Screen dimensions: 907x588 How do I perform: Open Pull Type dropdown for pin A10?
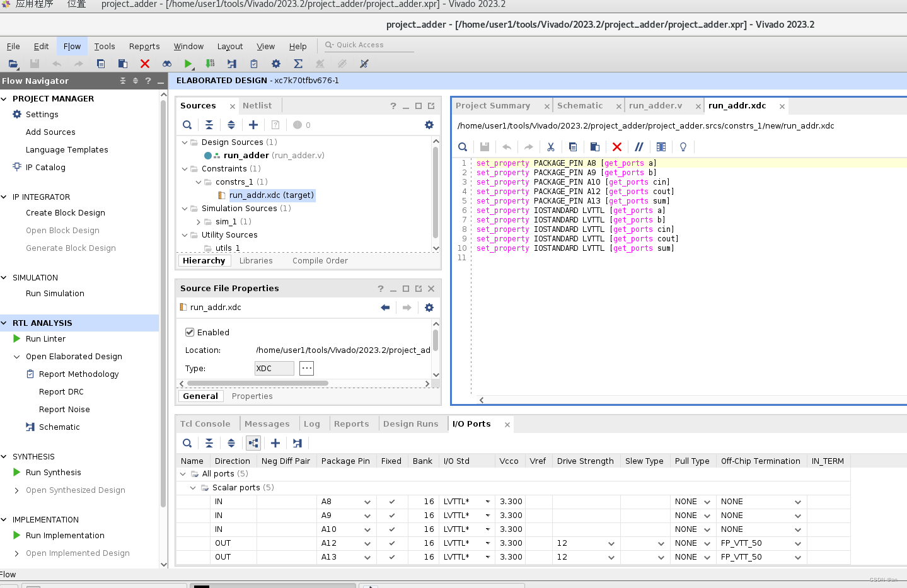coord(707,530)
